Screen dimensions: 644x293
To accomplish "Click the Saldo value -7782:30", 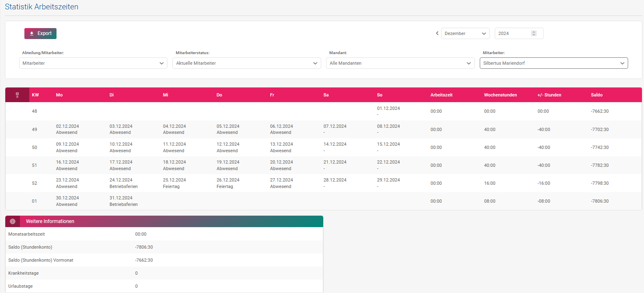I will (x=600, y=165).
